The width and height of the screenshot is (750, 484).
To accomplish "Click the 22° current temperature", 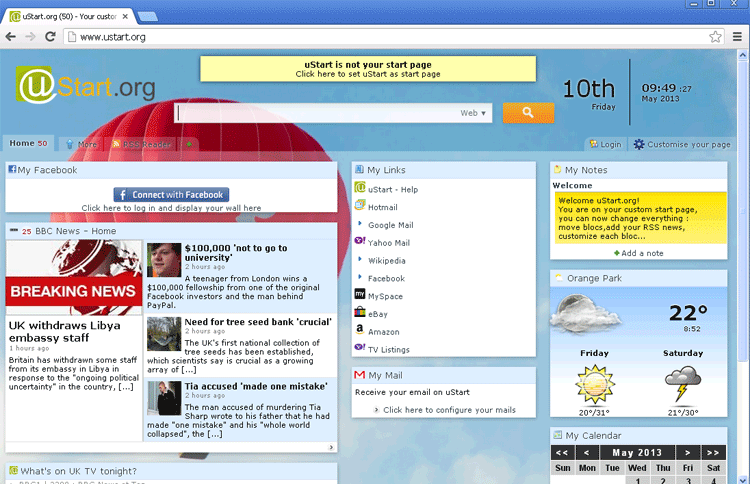I will (688, 313).
